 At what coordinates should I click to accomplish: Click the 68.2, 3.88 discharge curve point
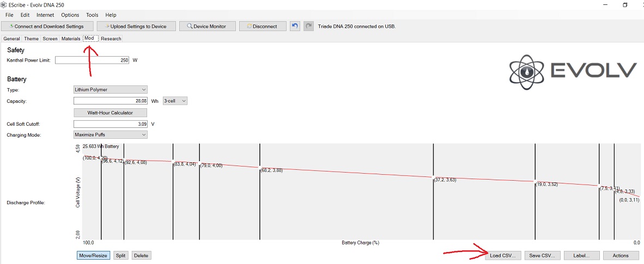click(260, 168)
